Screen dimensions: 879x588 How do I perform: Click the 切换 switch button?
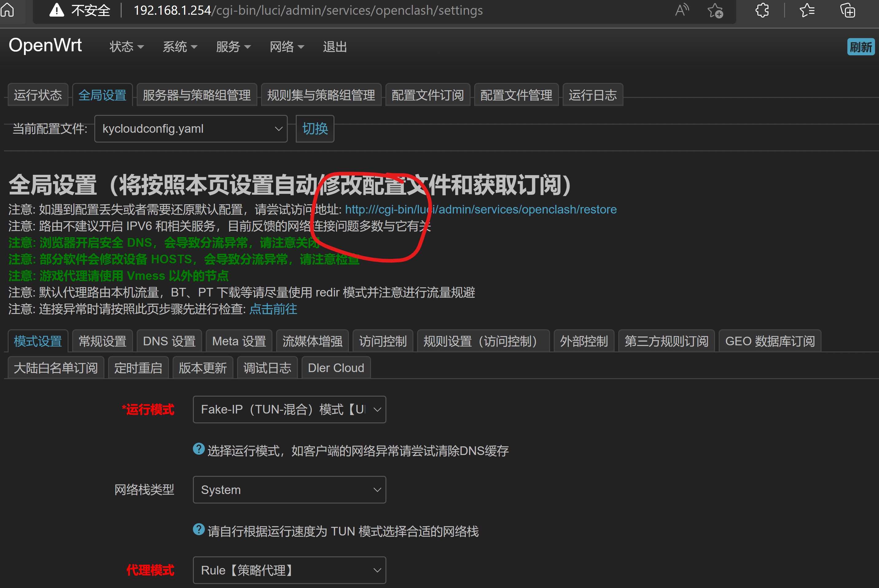tap(315, 129)
